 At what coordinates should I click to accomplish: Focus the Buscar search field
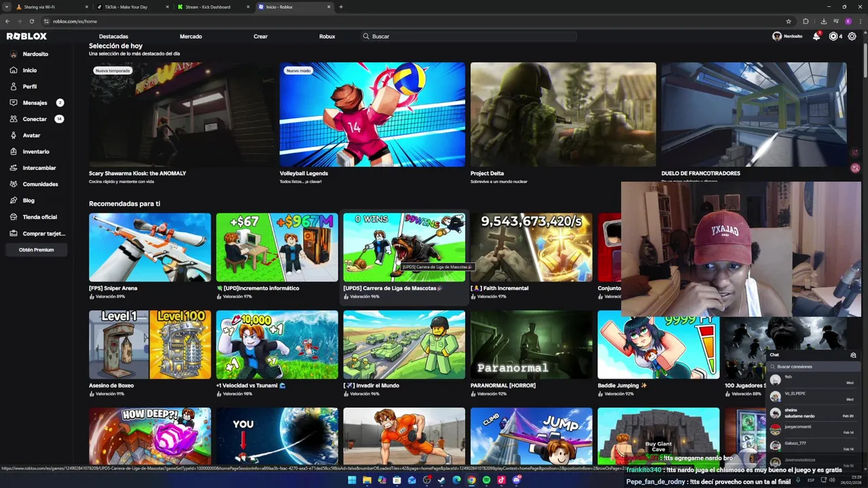coord(469,37)
